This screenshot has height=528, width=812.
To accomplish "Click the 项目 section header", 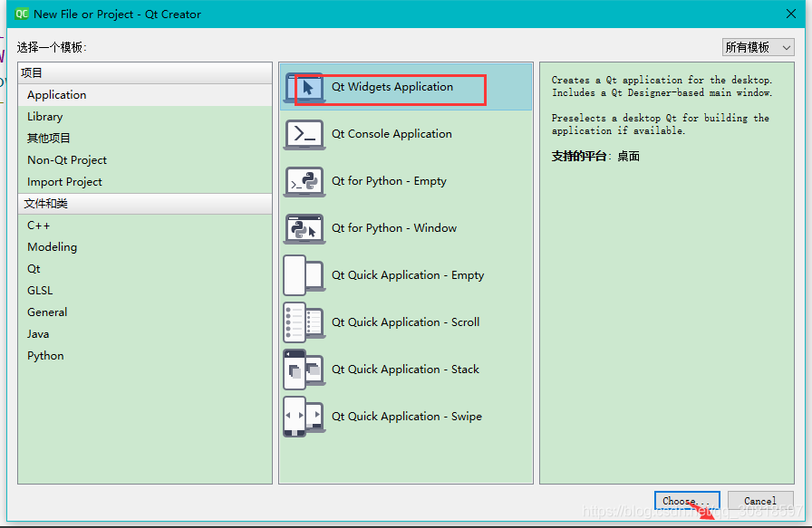I will [145, 73].
